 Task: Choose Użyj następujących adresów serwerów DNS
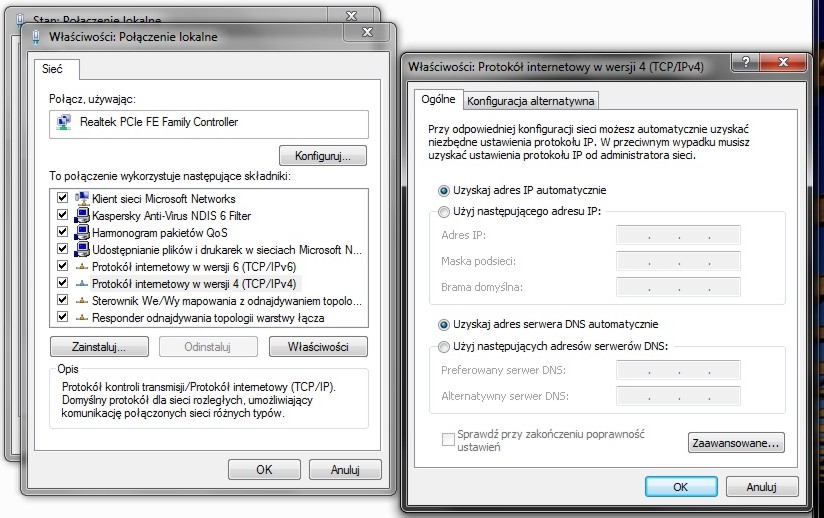point(444,347)
